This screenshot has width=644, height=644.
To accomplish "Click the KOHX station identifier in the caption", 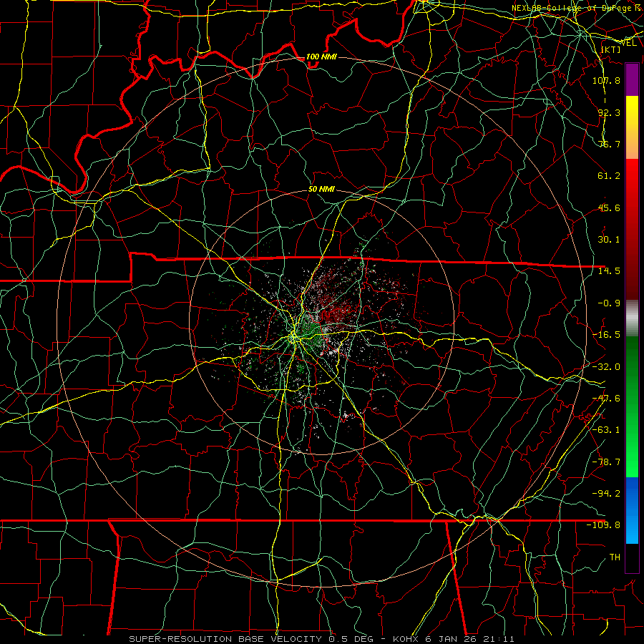I will (x=406, y=639).
